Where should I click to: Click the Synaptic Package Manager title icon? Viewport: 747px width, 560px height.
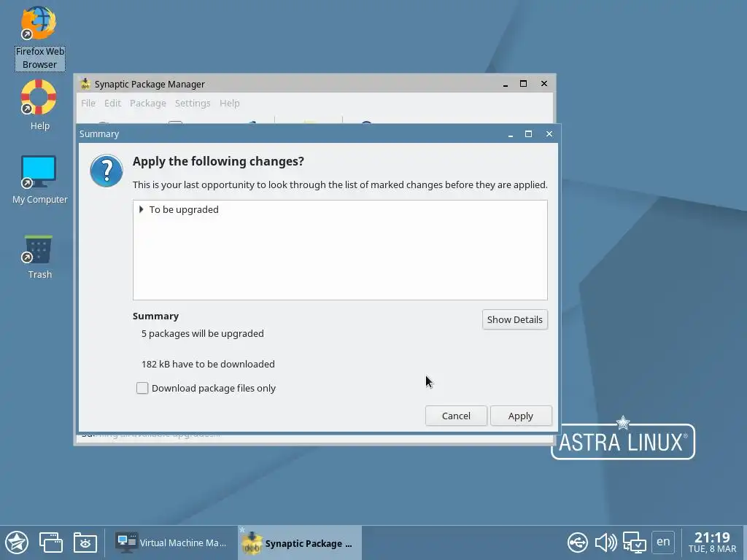coord(85,84)
